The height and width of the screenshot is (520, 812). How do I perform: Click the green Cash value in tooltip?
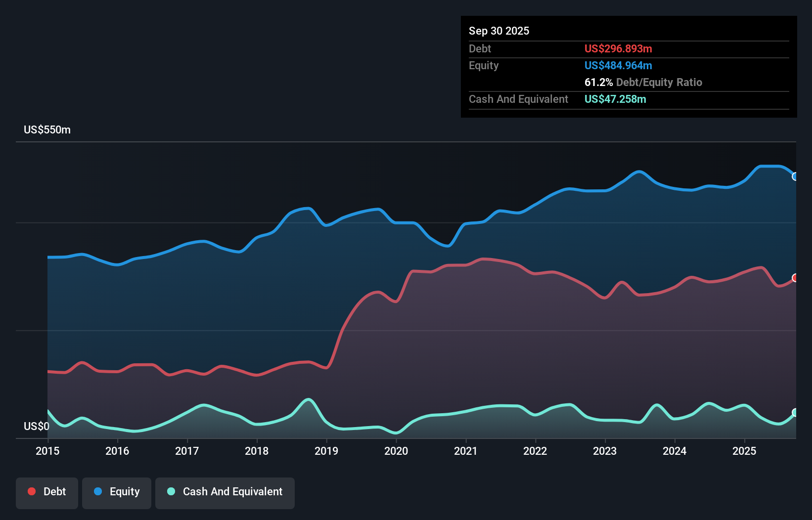pyautogui.click(x=615, y=99)
